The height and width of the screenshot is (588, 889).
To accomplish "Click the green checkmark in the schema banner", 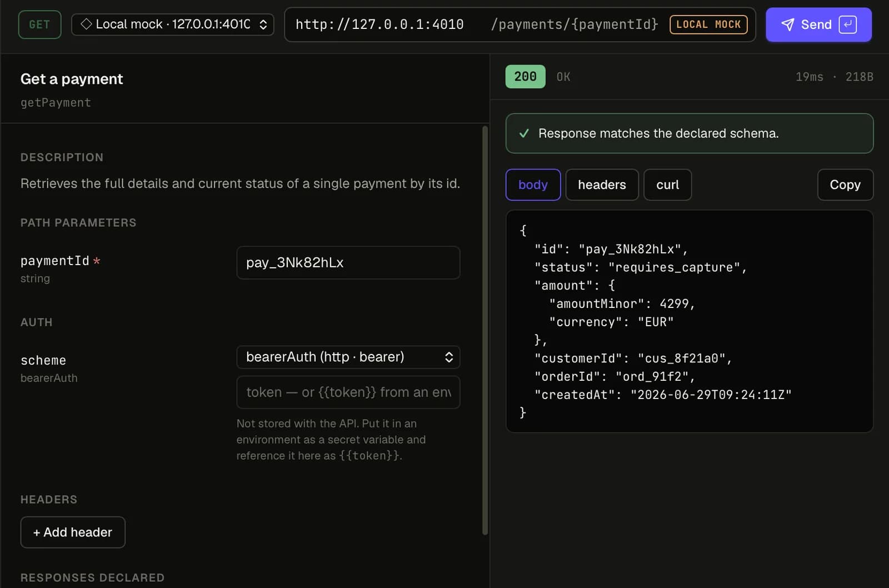I will pos(524,133).
